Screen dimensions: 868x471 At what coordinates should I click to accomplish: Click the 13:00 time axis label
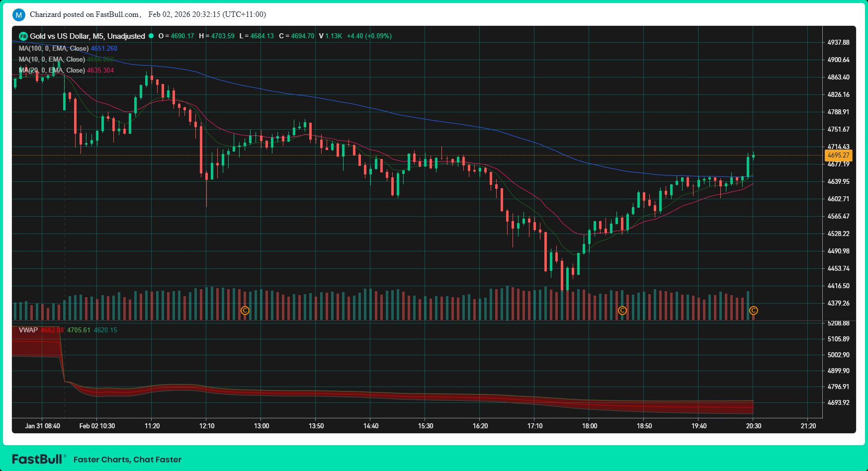coord(261,426)
